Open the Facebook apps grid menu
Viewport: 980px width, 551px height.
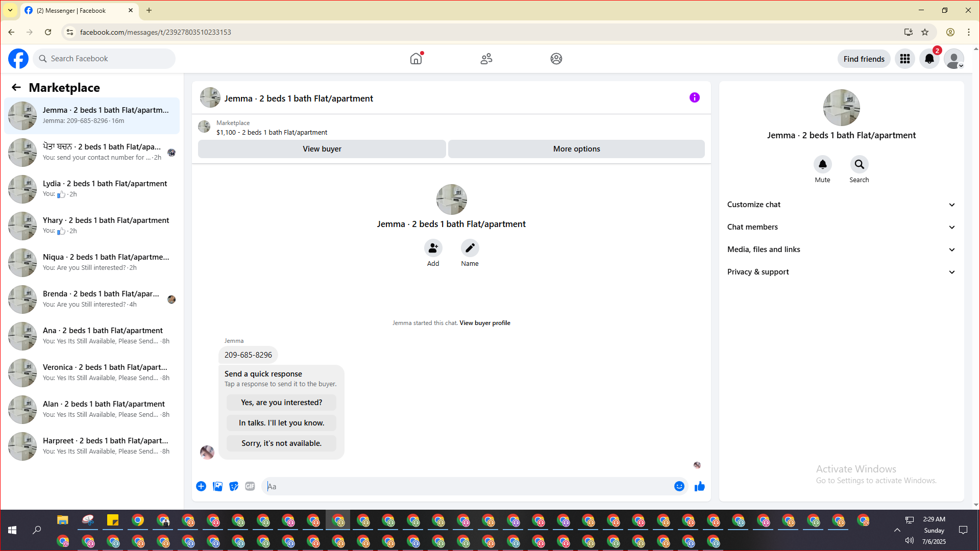(904, 59)
